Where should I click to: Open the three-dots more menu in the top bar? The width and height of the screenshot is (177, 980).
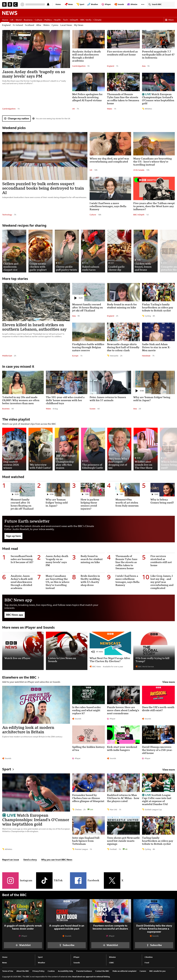point(143,5)
